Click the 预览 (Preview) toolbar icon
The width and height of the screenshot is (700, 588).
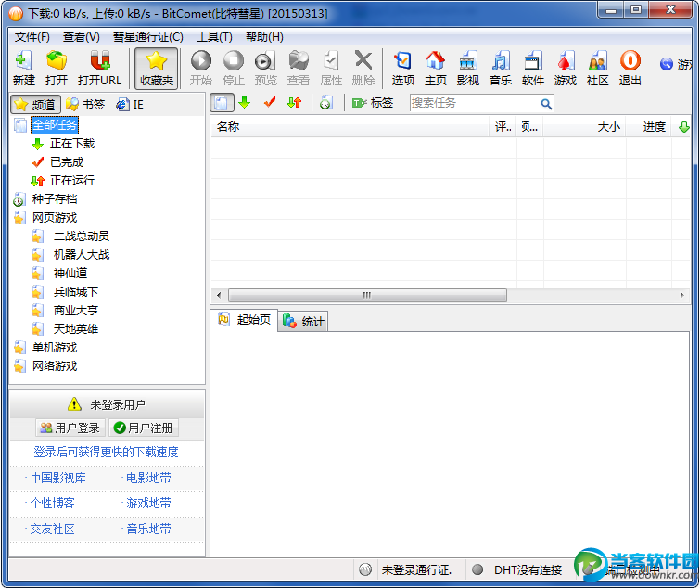coord(265,69)
